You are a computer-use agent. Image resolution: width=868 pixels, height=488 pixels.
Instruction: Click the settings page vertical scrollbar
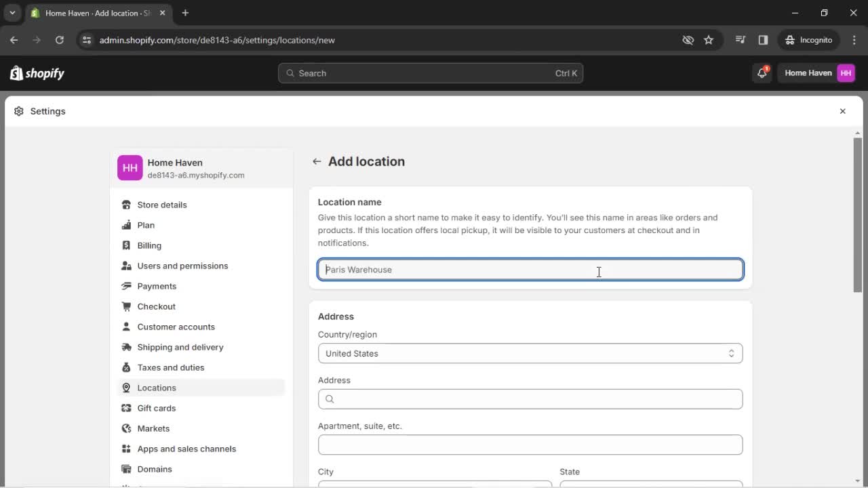click(x=858, y=216)
